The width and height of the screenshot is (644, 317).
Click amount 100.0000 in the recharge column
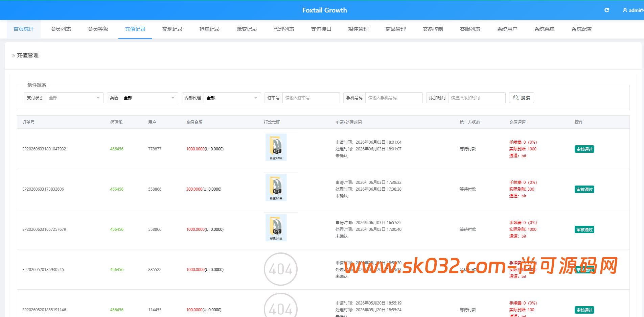(194, 310)
